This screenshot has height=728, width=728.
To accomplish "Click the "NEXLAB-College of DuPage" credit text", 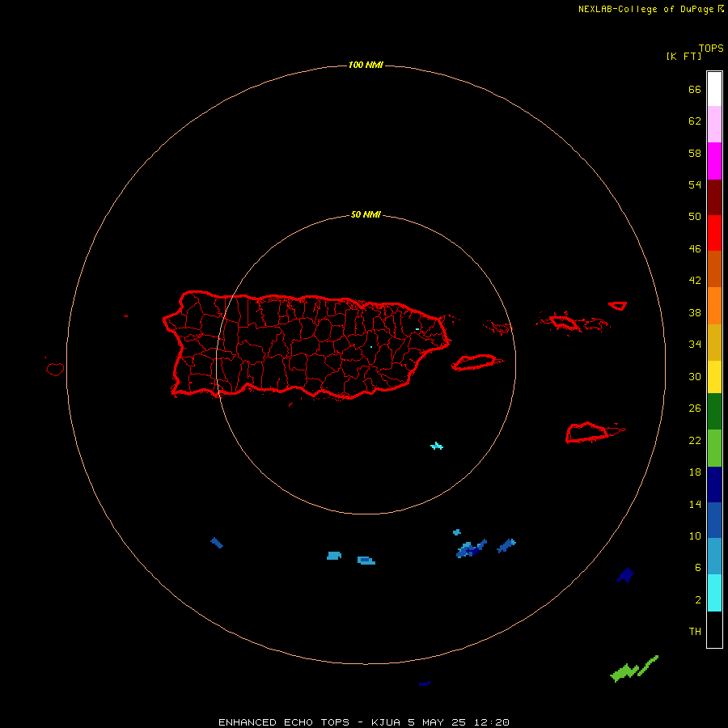I will pyautogui.click(x=646, y=9).
